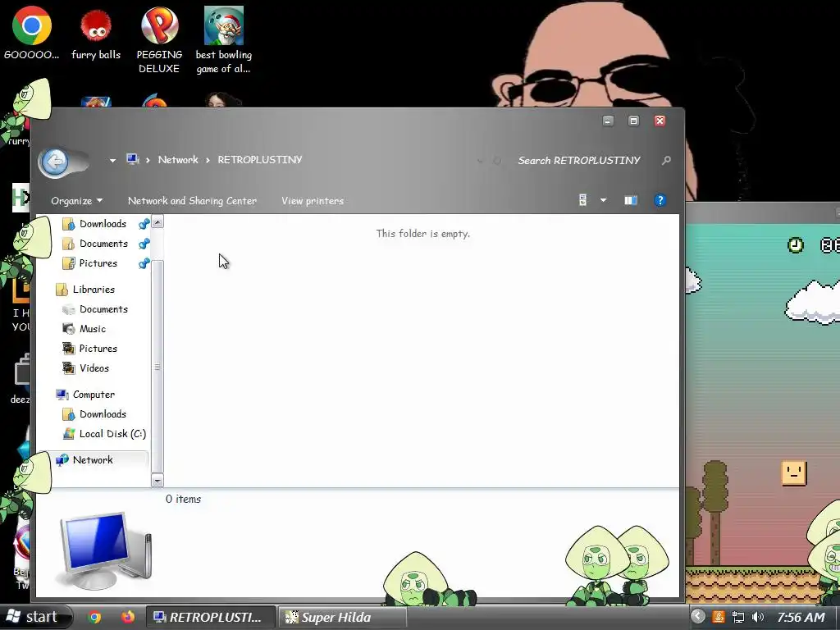The image size is (840, 630).
Task: Click the navigation pane scroll up arrow
Action: click(x=157, y=221)
